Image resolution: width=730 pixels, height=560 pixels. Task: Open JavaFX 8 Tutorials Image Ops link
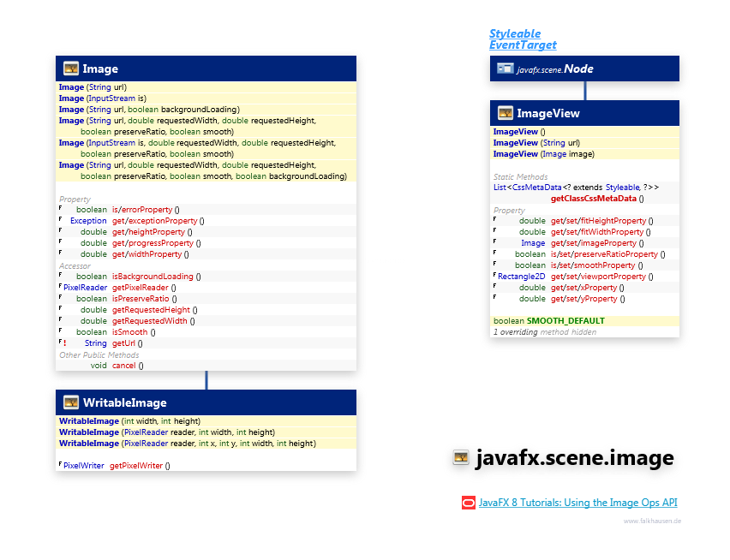(577, 503)
